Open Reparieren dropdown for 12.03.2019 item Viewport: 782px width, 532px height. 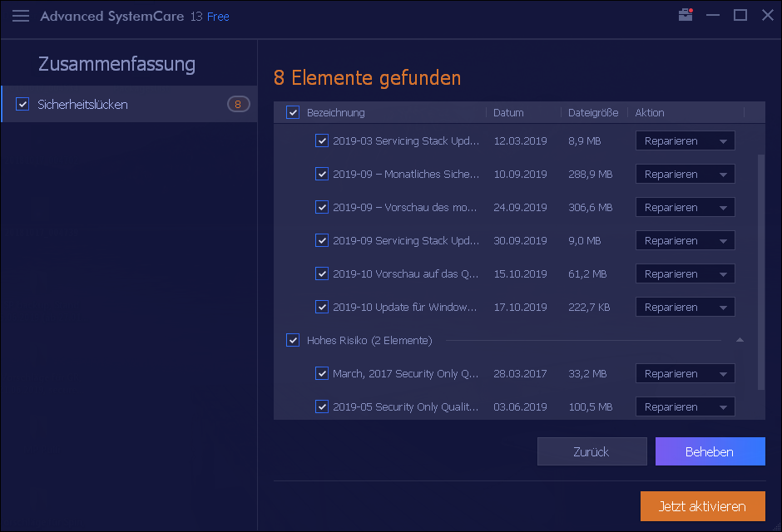pyautogui.click(x=685, y=141)
